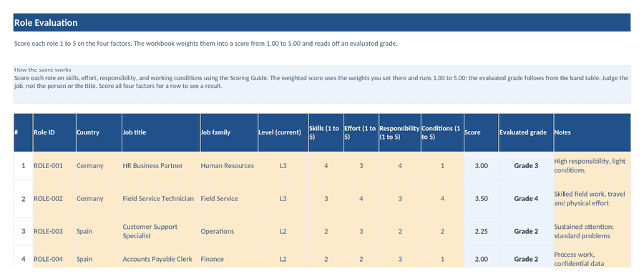Click the L2 level cell for ROLE-003
Image resolution: width=644 pixels, height=279 pixels.
tap(283, 231)
